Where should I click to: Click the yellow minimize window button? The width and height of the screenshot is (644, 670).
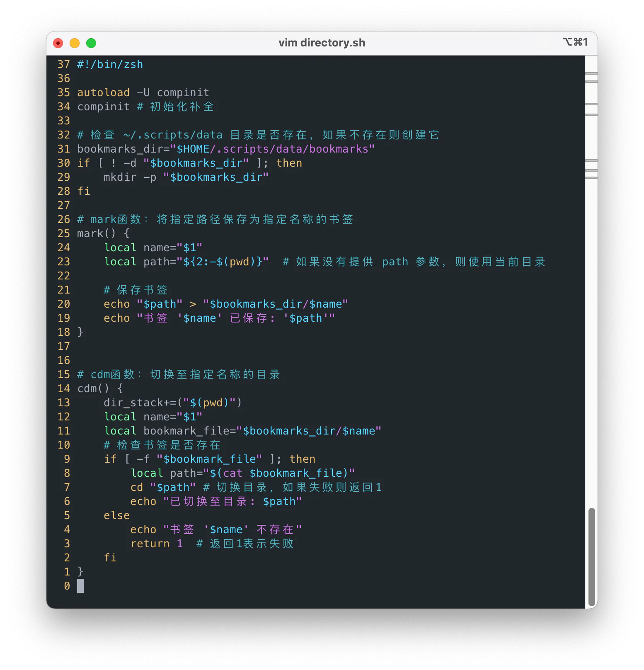click(75, 43)
